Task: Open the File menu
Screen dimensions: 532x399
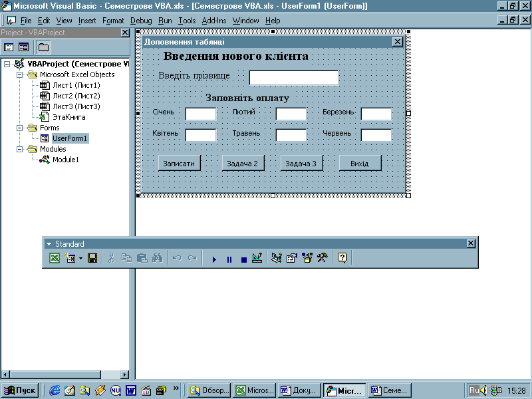Action: pos(26,21)
